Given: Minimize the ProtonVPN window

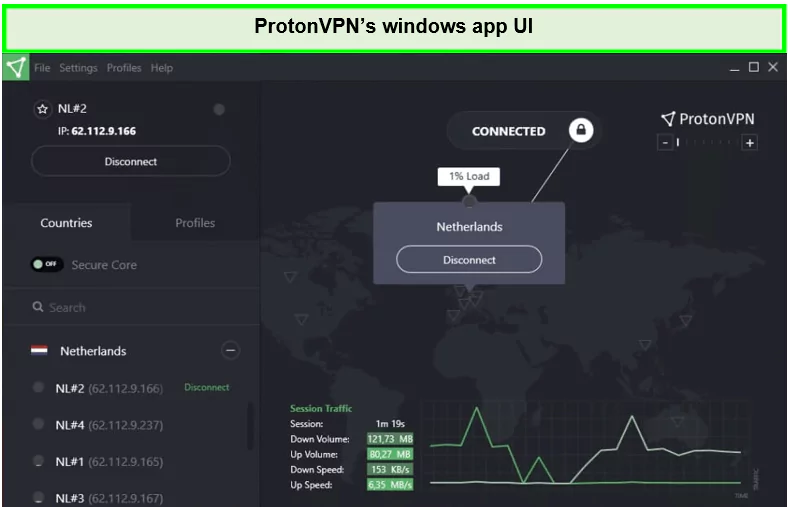Looking at the screenshot, I should pos(734,68).
